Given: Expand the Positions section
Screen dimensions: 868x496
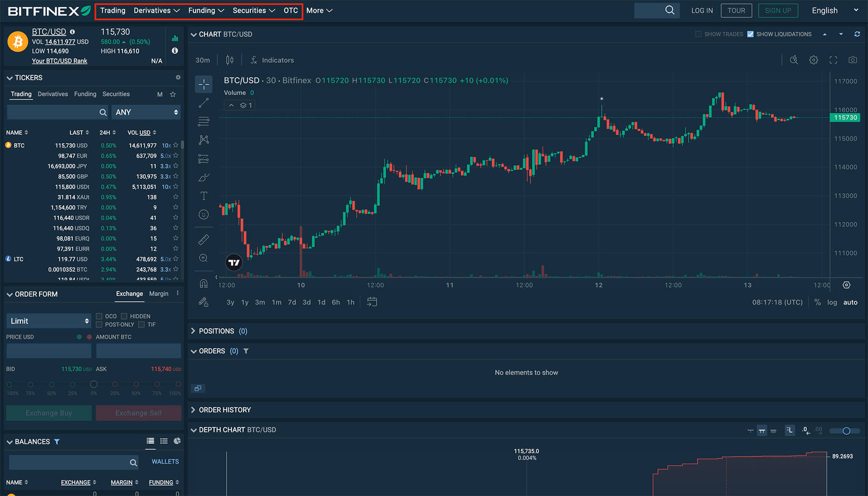Looking at the screenshot, I should [216, 331].
